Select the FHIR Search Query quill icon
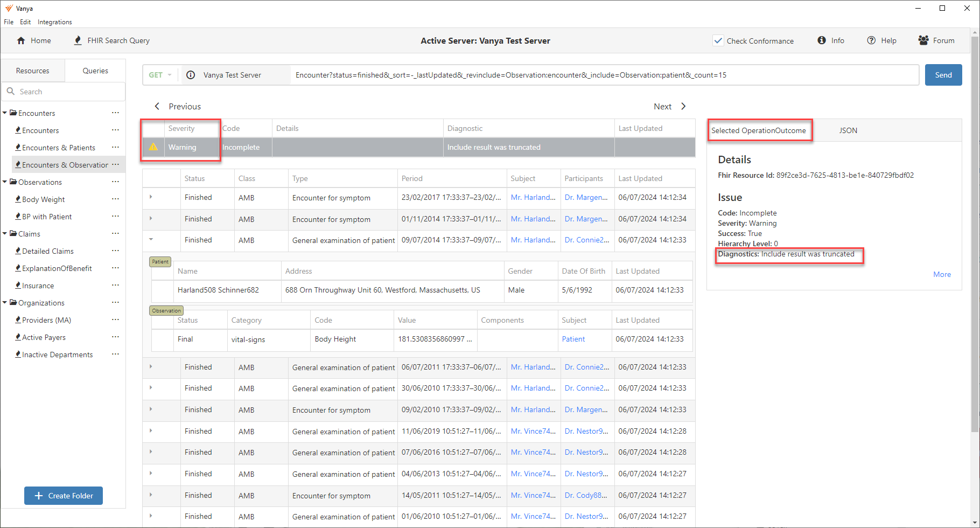Viewport: 980px width, 528px height. click(x=78, y=40)
